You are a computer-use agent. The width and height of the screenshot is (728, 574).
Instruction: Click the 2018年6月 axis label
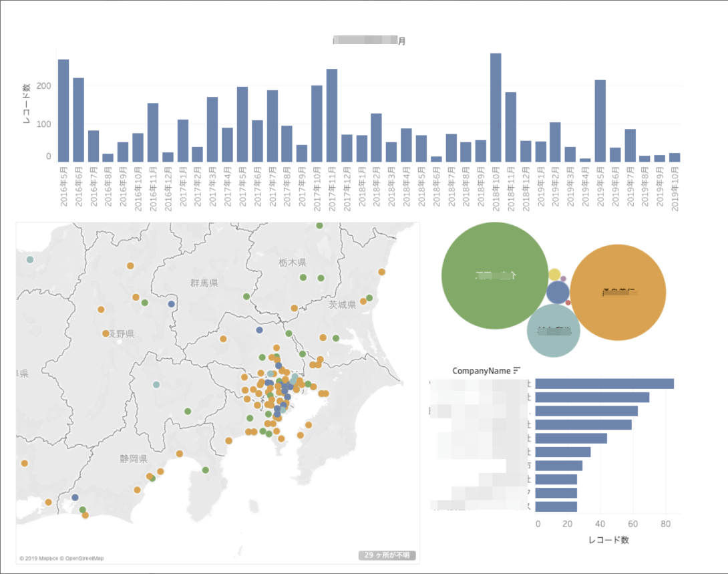pyautogui.click(x=436, y=186)
